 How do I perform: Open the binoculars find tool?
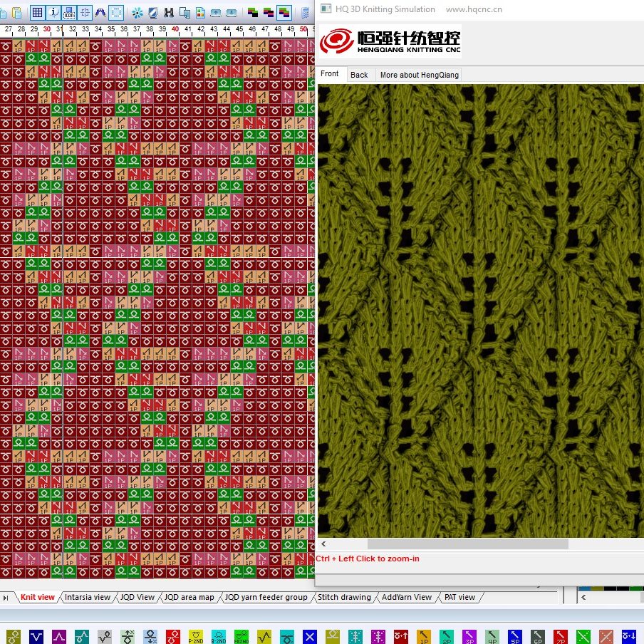coord(168,13)
